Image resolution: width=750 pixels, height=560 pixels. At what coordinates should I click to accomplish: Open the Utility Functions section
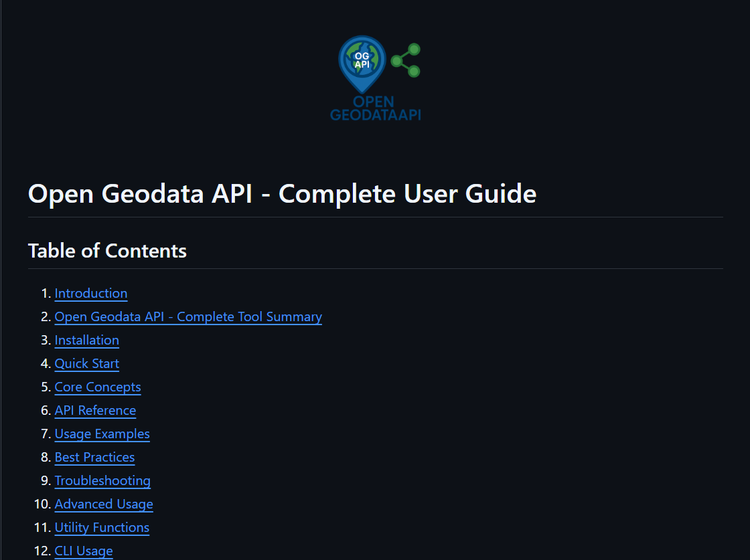click(x=102, y=527)
